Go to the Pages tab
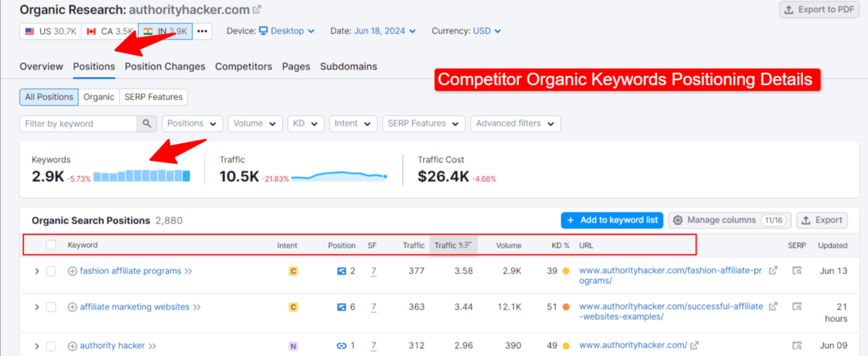The width and height of the screenshot is (868, 356). (x=296, y=67)
